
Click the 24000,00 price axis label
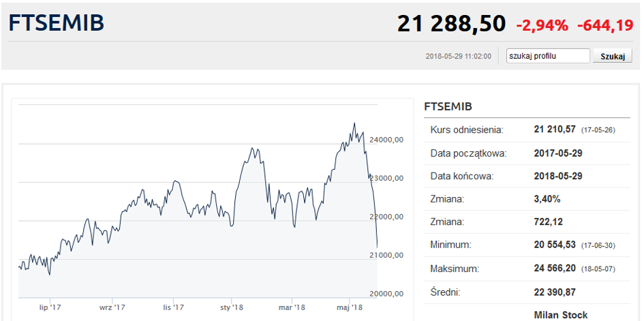tap(387, 140)
